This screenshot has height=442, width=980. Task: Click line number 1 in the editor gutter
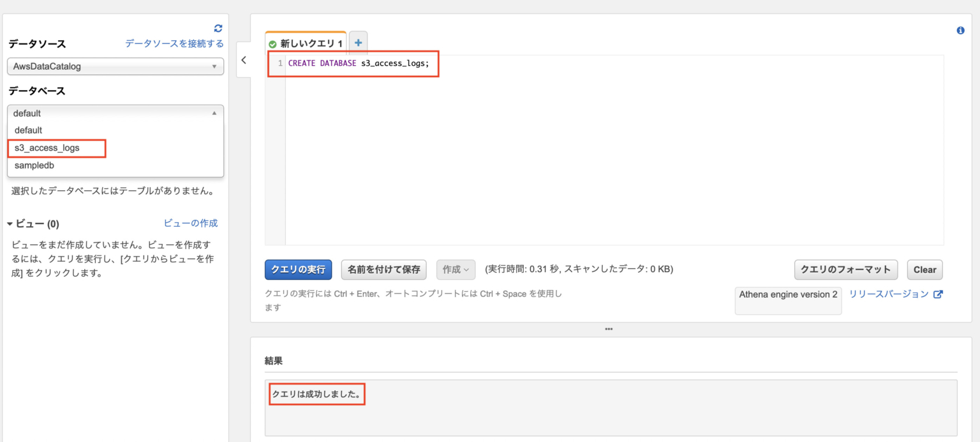click(280, 63)
